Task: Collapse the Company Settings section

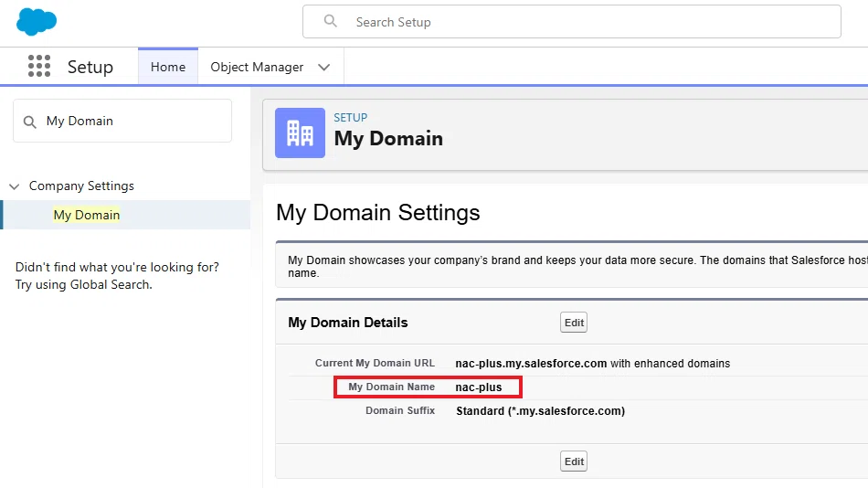Action: coord(15,186)
